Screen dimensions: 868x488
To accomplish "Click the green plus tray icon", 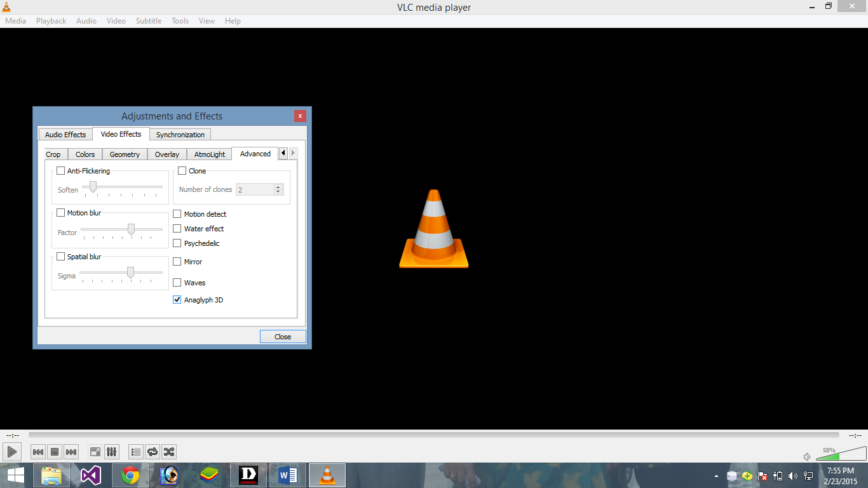I will (747, 475).
